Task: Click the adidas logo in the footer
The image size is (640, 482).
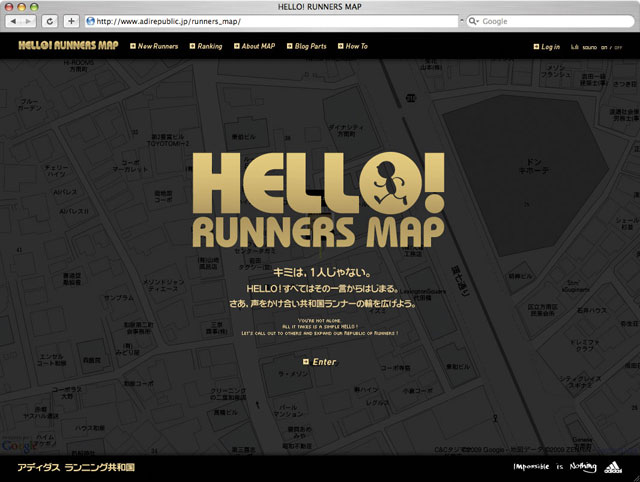Action: (613, 468)
